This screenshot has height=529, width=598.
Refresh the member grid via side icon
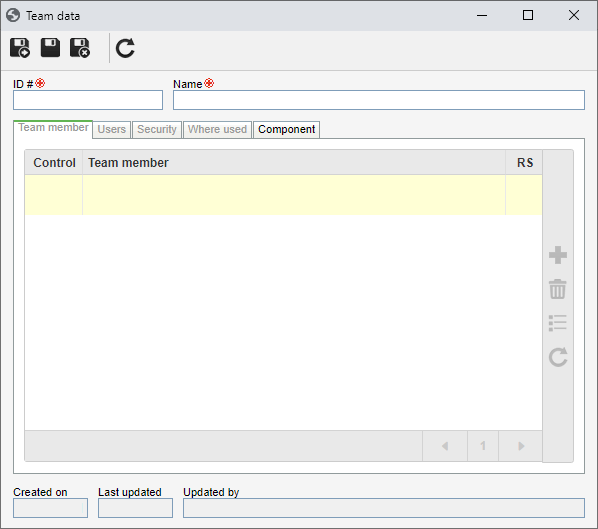click(558, 357)
